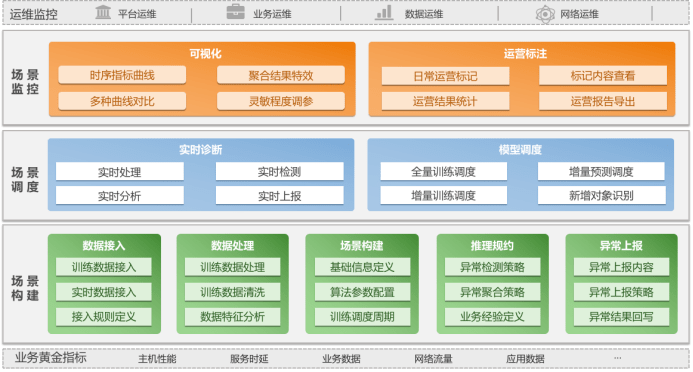Select the 网络运维 label
Screen dimensions: 693x372
(579, 14)
